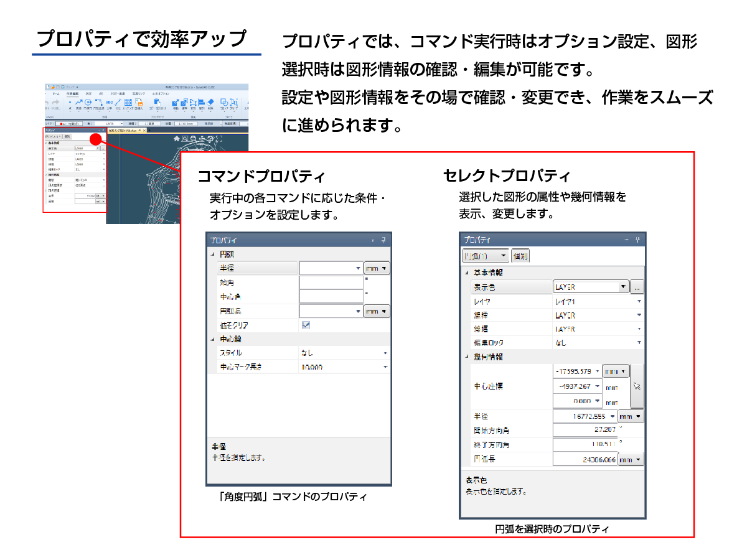Select the eraser delete tool in DynaCAD ribbon
747x560 pixels.
[x=210, y=102]
